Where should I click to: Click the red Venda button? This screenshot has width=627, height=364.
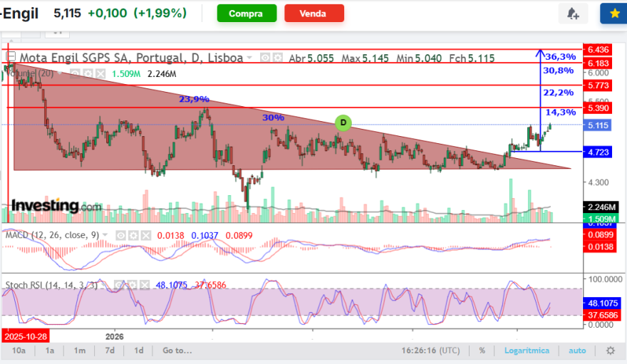click(x=314, y=14)
